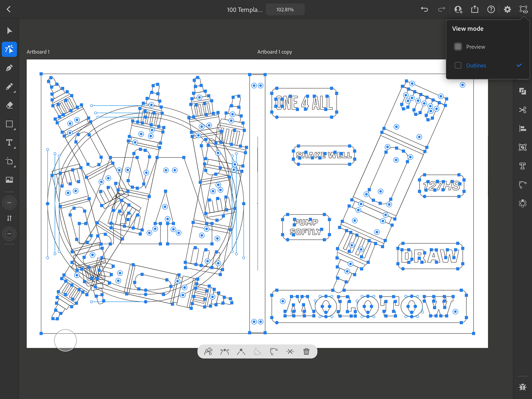Select the Type tool
The width and height of the screenshot is (532, 399).
[9, 143]
